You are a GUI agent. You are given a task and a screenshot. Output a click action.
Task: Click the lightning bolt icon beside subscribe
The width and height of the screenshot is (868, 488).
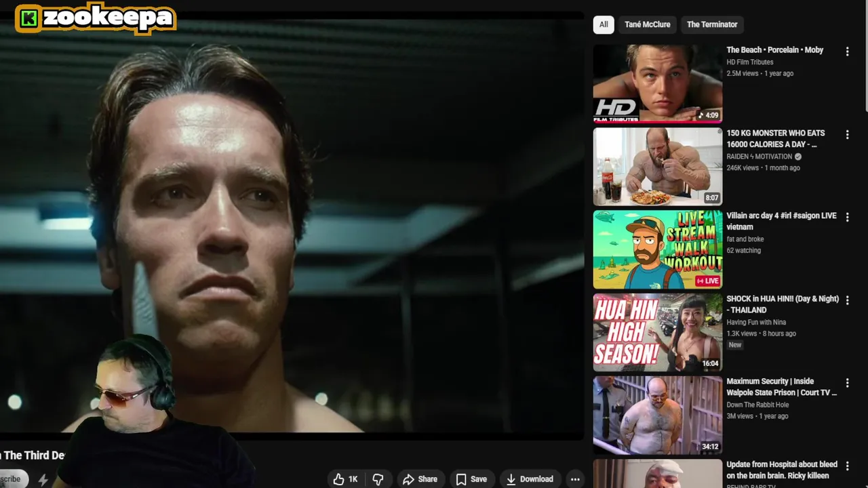coord(43,480)
